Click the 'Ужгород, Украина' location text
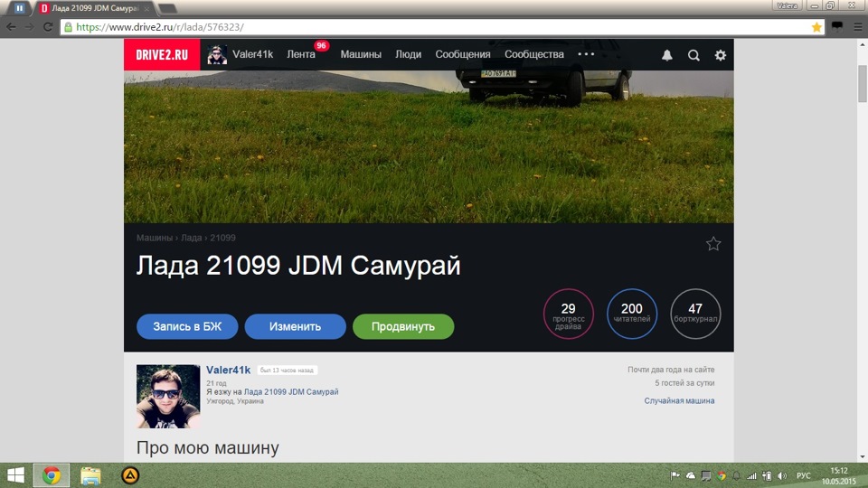This screenshot has width=868, height=488. coord(235,401)
